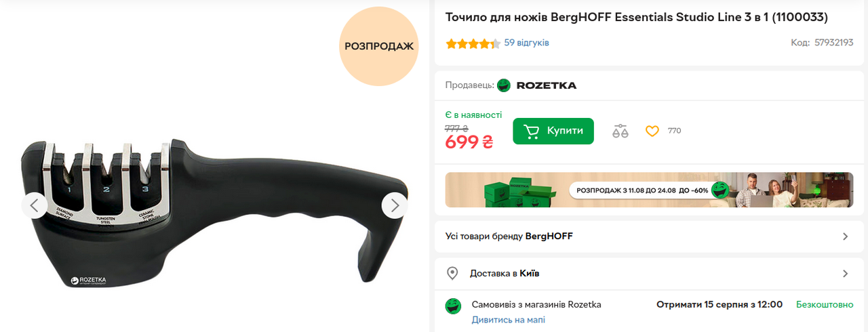Add product to wishlist with heart icon
Image resolution: width=868 pixels, height=332 pixels.
coord(652,131)
